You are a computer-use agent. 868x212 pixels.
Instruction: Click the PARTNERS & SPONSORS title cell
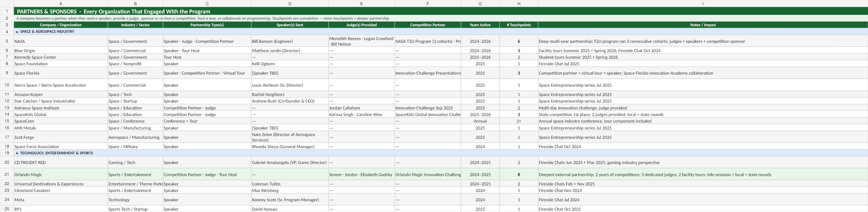point(441,11)
